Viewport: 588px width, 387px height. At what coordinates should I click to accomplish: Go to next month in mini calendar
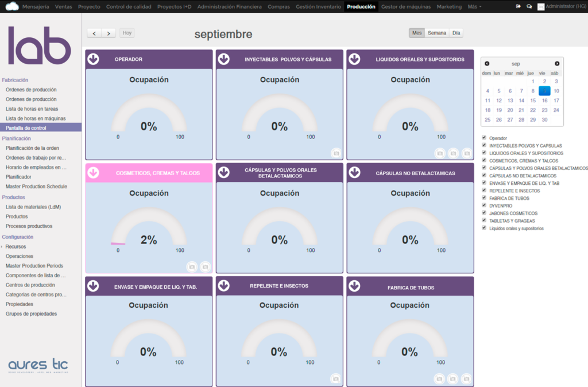point(557,64)
